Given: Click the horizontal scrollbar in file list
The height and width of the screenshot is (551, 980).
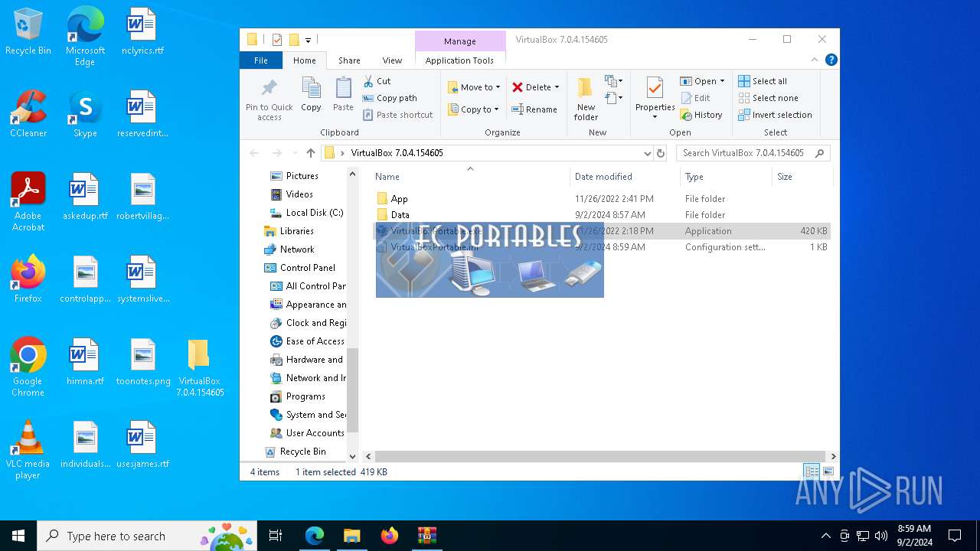Looking at the screenshot, I should click(599, 456).
